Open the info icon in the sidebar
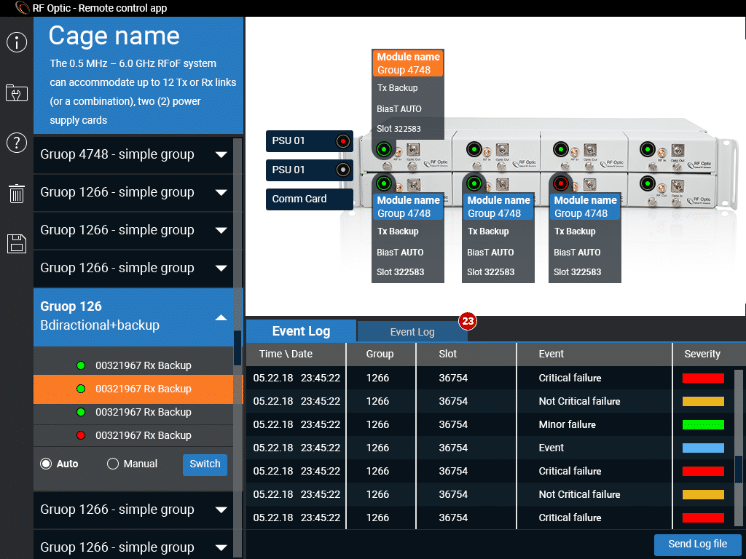The width and height of the screenshot is (746, 559). pyautogui.click(x=16, y=43)
